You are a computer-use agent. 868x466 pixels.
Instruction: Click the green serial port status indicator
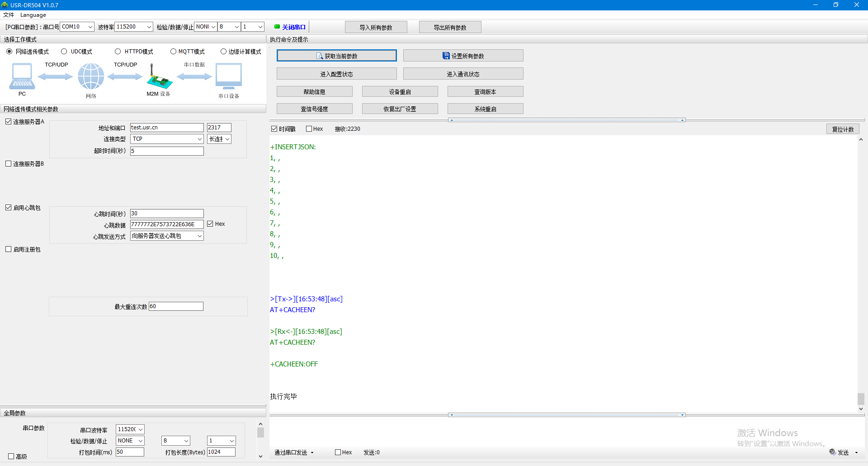point(277,27)
